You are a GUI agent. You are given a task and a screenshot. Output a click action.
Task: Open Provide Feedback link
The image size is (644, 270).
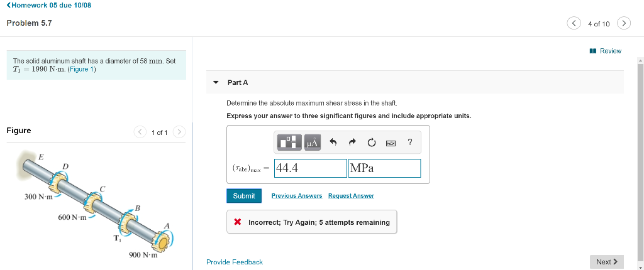pos(235,262)
